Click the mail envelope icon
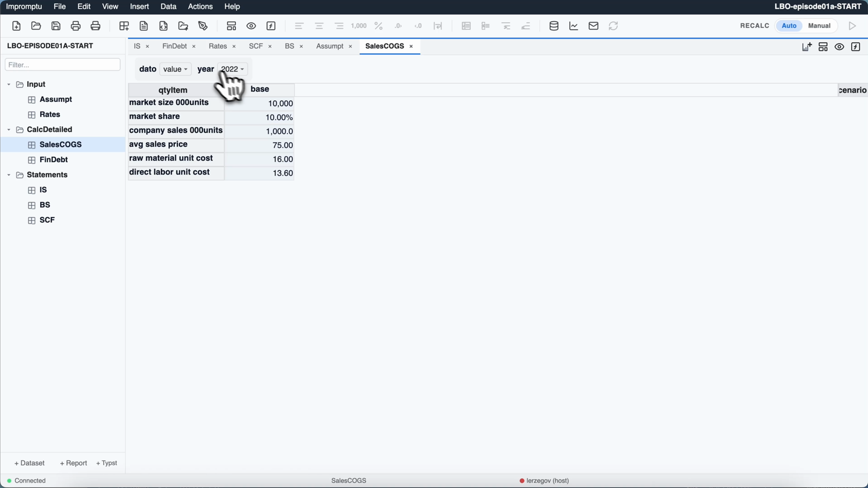868x488 pixels. 593,26
